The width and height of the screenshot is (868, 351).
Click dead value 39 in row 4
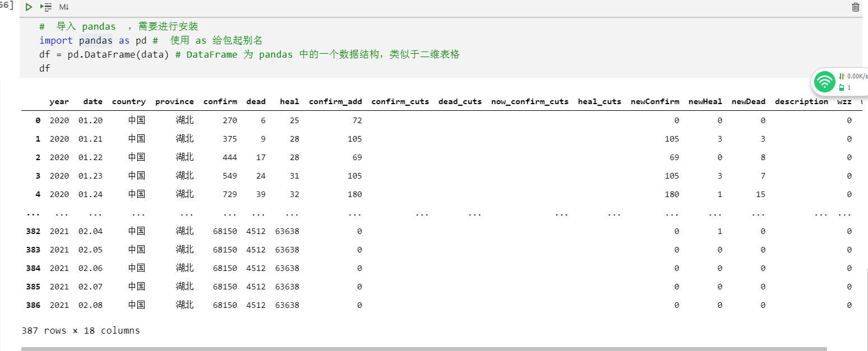pyautogui.click(x=261, y=194)
